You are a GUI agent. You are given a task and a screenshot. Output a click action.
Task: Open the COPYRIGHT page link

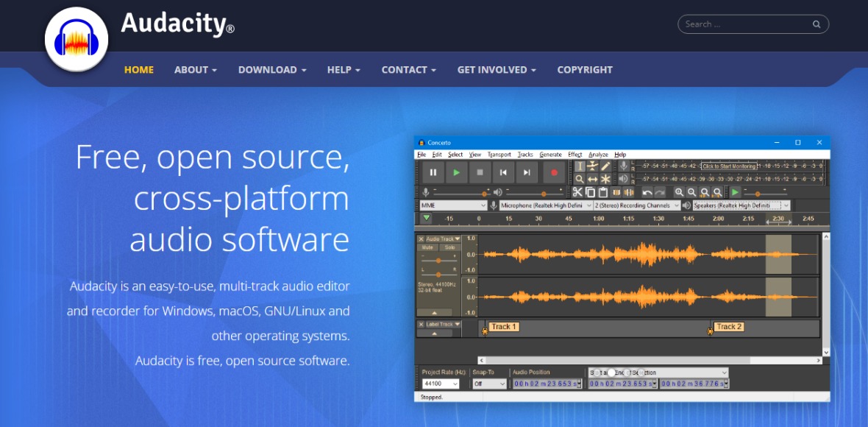[x=585, y=70]
